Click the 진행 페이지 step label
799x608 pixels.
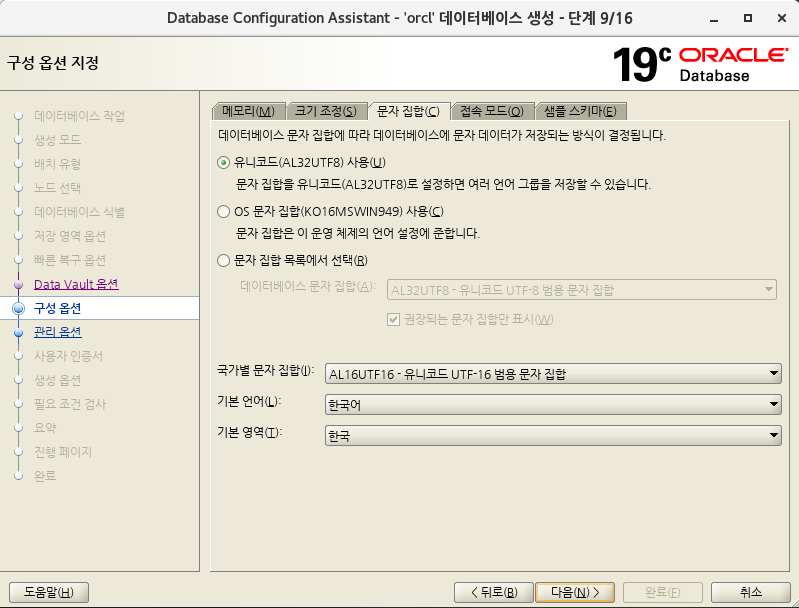coord(63,452)
